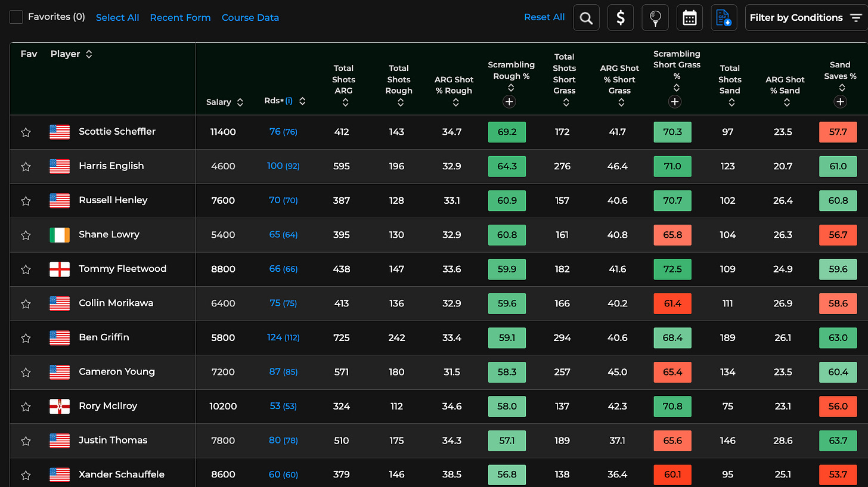Sort by ARG Shot % Short Grass arrows
This screenshot has height=487, width=868.
pos(621,103)
